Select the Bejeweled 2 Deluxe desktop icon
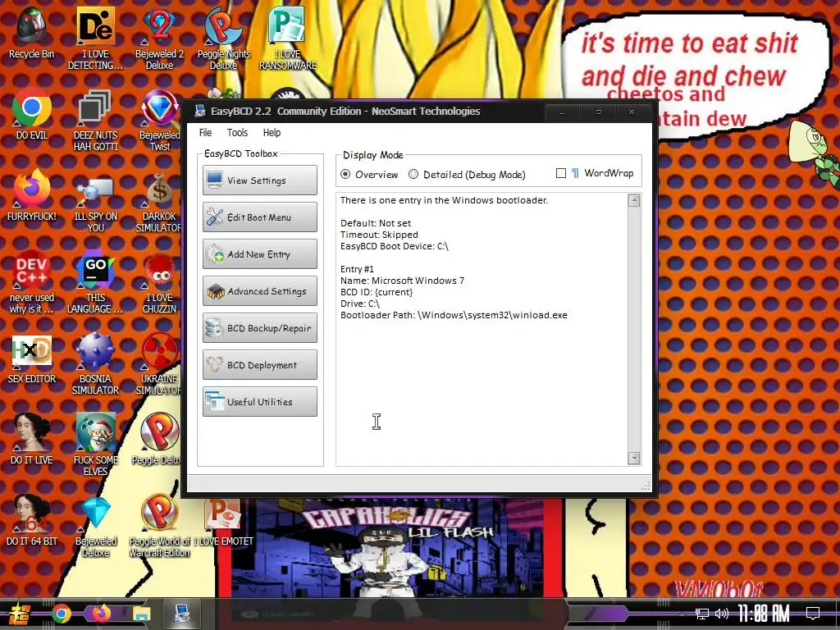Screen dimensions: 840x630 click(x=159, y=39)
